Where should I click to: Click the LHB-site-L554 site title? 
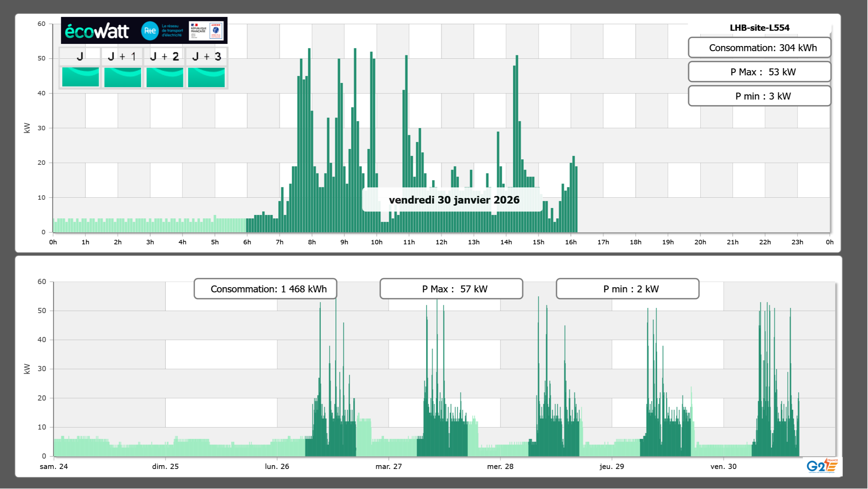[x=759, y=28]
